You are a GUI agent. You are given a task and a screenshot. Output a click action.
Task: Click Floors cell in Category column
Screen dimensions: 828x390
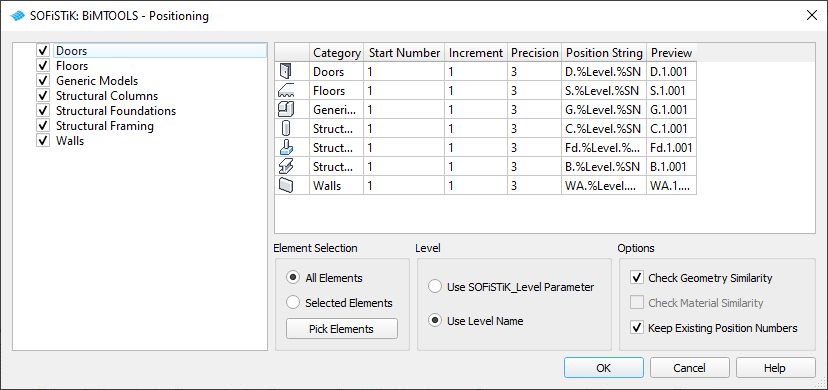click(x=336, y=91)
